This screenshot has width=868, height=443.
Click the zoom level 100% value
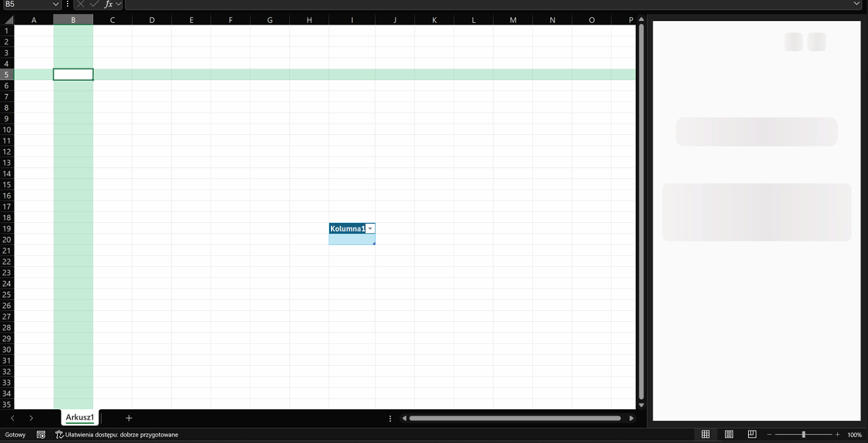[854, 435]
